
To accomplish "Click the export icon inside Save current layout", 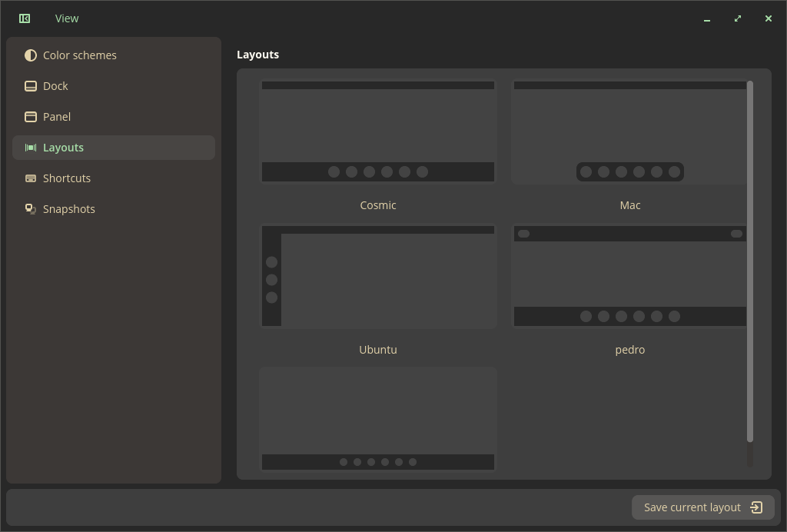I will click(x=756, y=507).
